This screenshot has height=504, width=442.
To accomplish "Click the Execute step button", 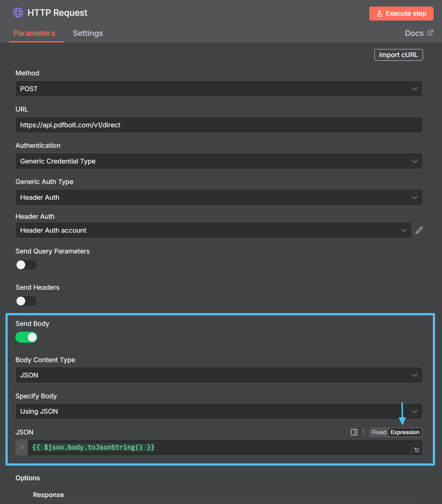I will [401, 13].
